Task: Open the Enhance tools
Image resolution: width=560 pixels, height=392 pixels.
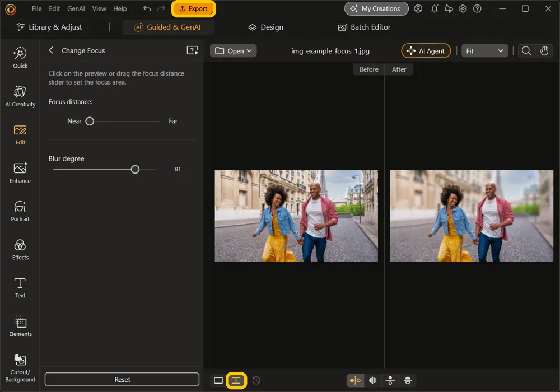Action: [x=20, y=173]
